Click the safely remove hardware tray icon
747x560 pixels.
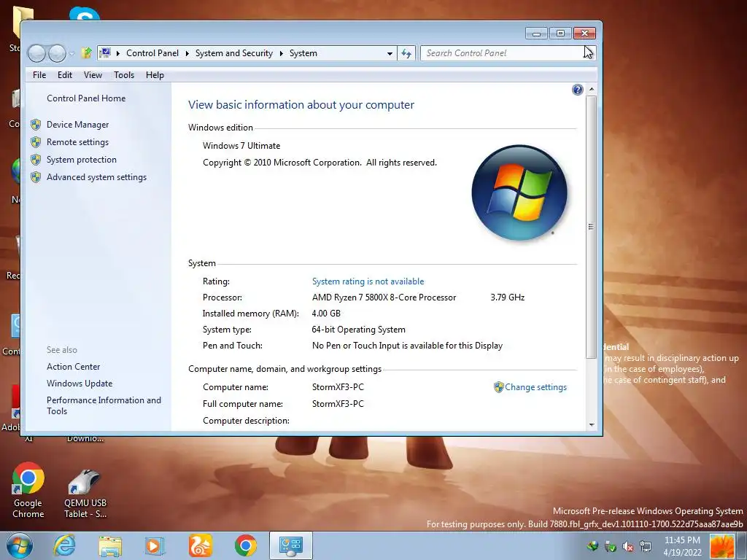[x=610, y=546]
